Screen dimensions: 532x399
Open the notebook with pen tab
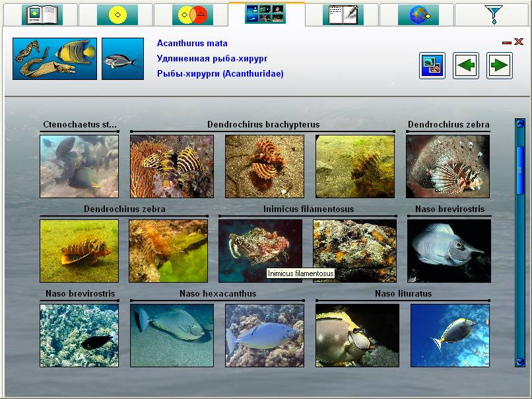tap(343, 15)
